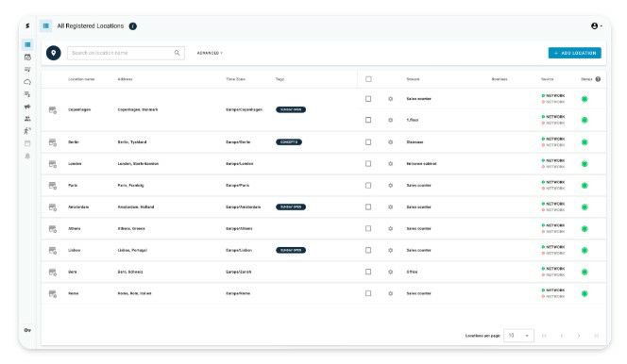Viewport: 627px width, 364px height.
Task: Go to the previous page arrow
Action: [x=562, y=336]
